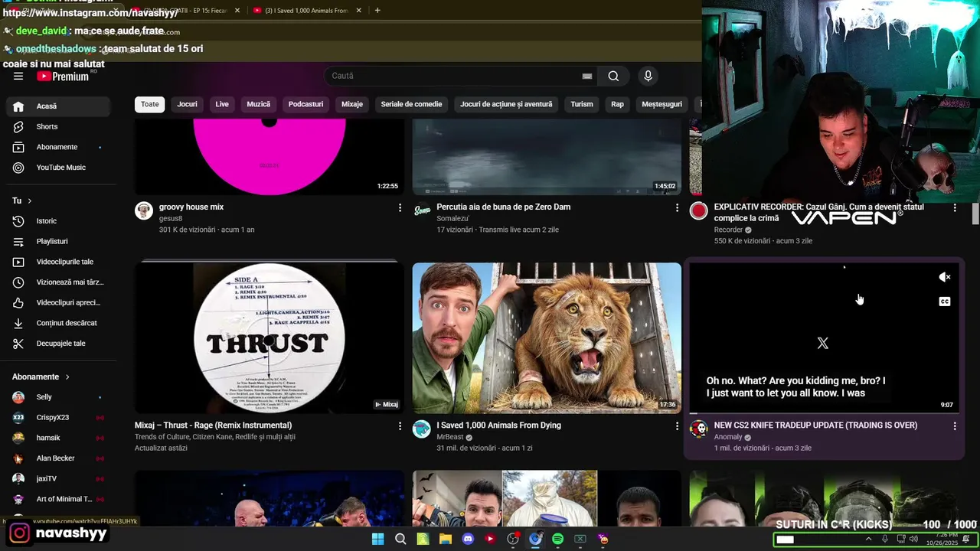Open MrBeast channel avatar
Viewport: 980px width, 551px height.
tap(422, 429)
